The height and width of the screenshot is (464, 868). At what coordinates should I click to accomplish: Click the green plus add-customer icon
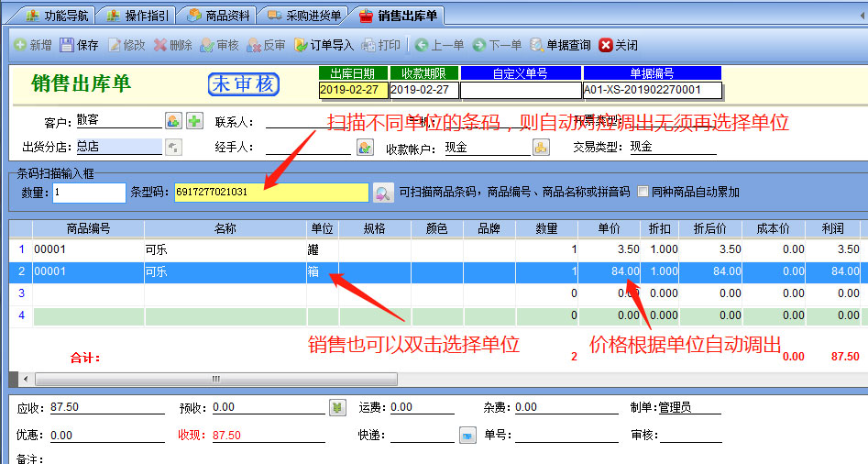[194, 121]
